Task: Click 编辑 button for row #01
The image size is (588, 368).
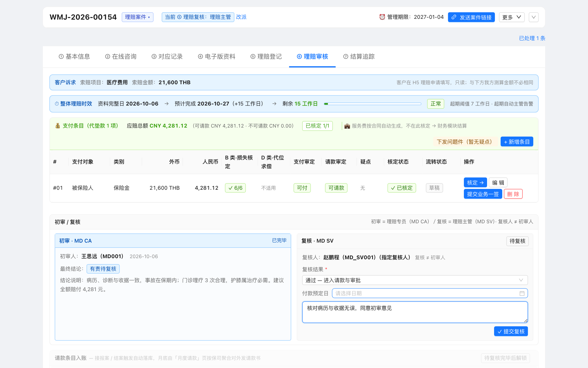Action: click(498, 183)
